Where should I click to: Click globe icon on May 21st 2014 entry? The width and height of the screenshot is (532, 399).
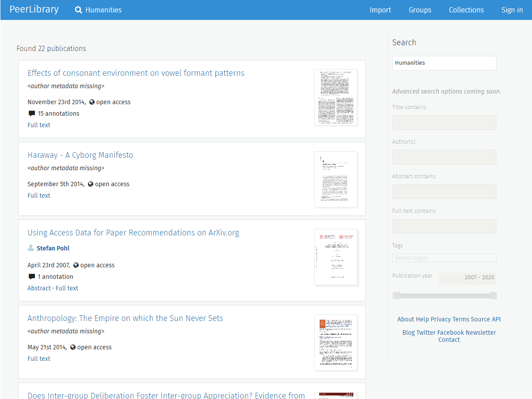(x=73, y=347)
